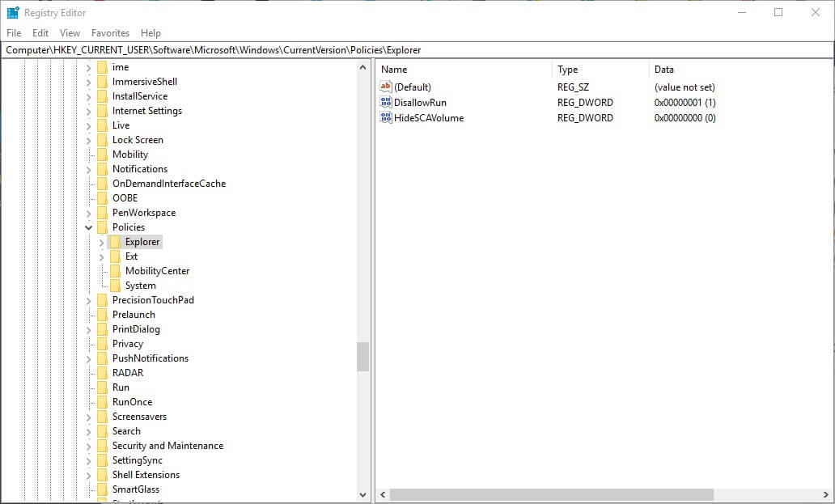Click the registry path address bar
835x504 pixels.
pos(417,50)
